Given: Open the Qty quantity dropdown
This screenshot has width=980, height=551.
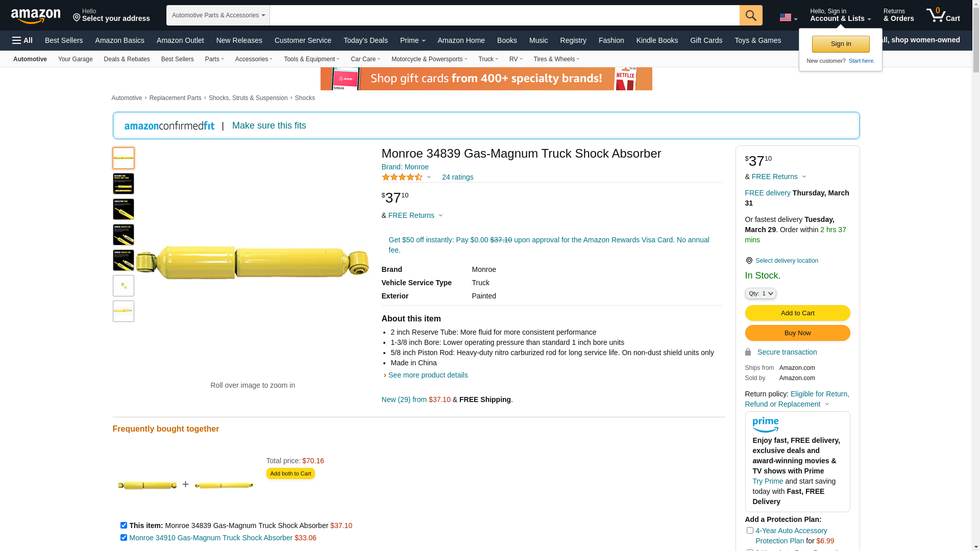Looking at the screenshot, I should click(760, 293).
